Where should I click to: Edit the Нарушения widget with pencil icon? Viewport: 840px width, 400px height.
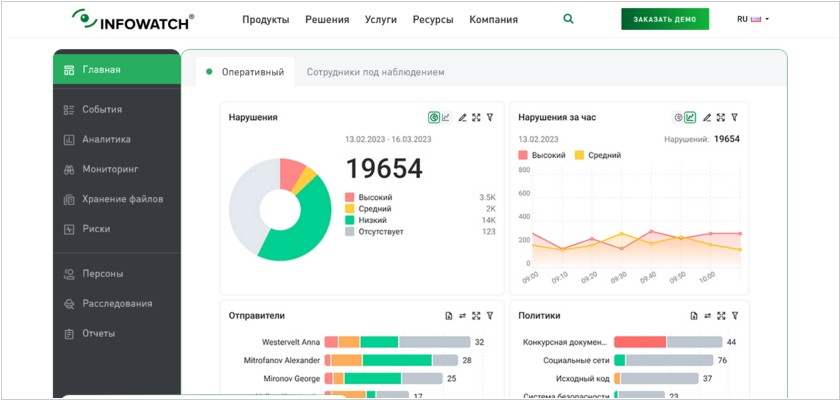462,117
